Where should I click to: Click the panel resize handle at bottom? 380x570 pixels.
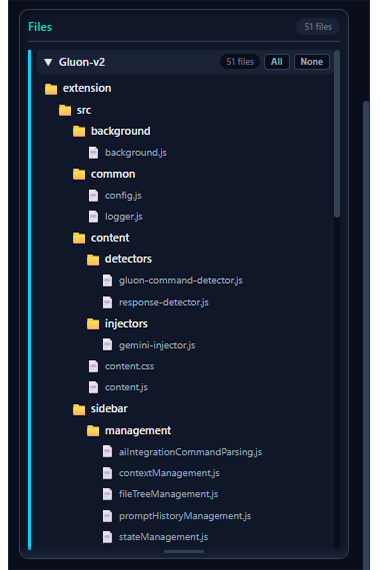[184, 551]
